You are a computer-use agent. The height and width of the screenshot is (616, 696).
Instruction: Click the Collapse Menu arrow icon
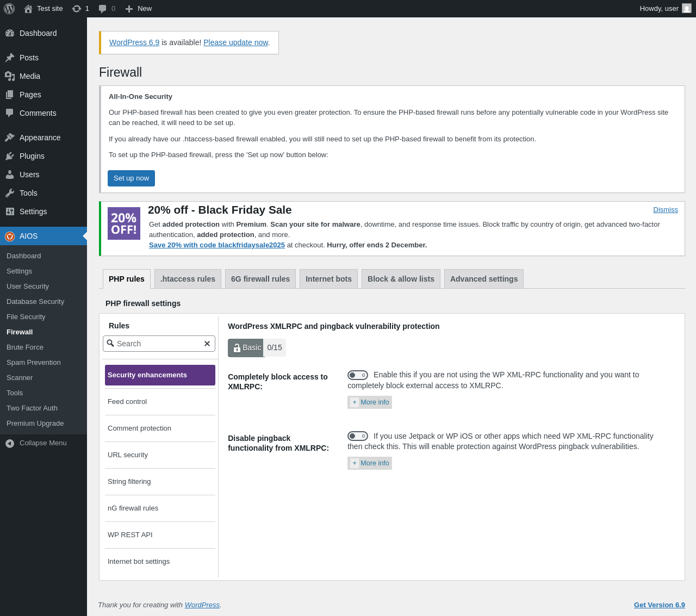[10, 443]
